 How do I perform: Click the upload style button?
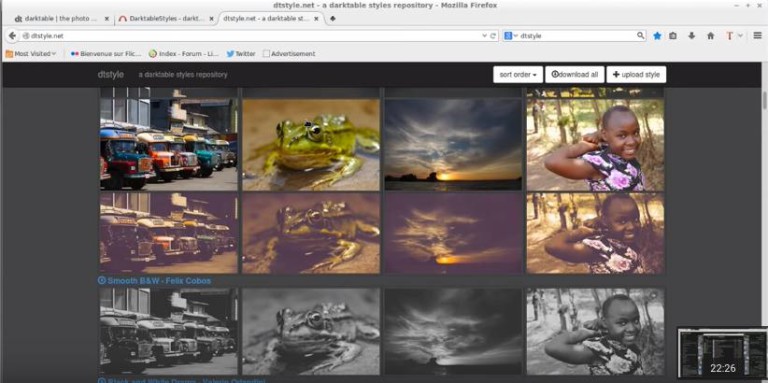636,75
